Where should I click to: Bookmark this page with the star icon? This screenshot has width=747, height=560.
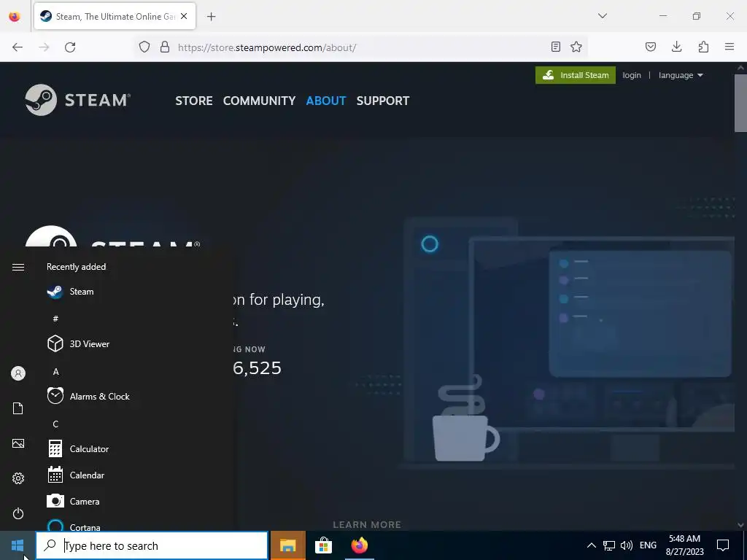tap(576, 47)
